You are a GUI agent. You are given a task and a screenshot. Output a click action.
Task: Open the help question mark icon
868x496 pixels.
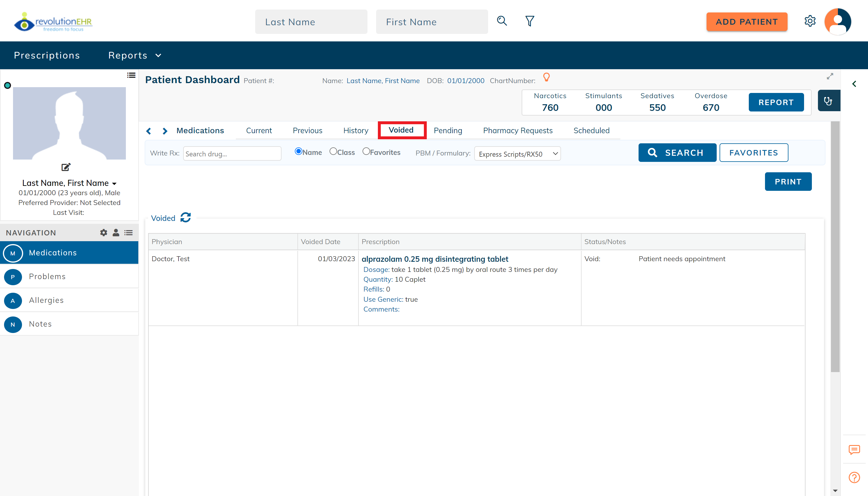tap(854, 477)
